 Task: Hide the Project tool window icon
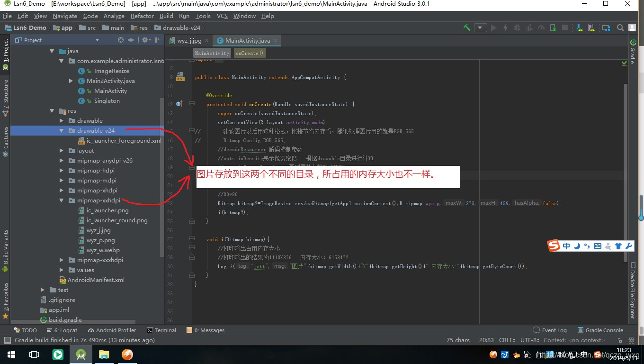(x=158, y=40)
